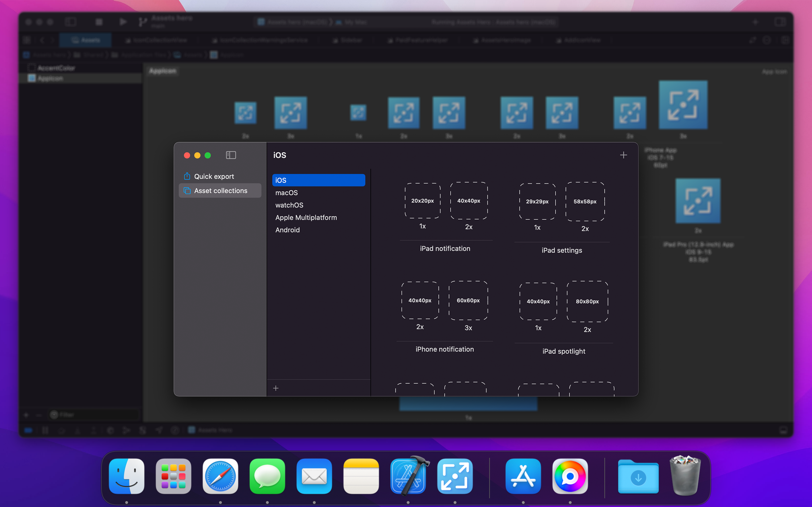Image resolution: width=812 pixels, height=507 pixels.
Task: Select the macOS collection
Action: 286,192
